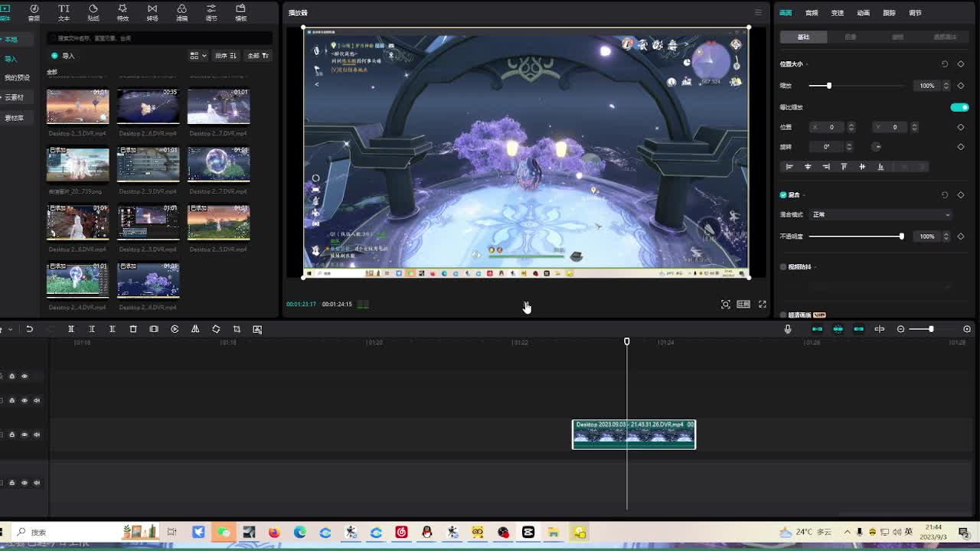
Task: Click the scale percentage stepper arrows
Action: click(x=946, y=86)
